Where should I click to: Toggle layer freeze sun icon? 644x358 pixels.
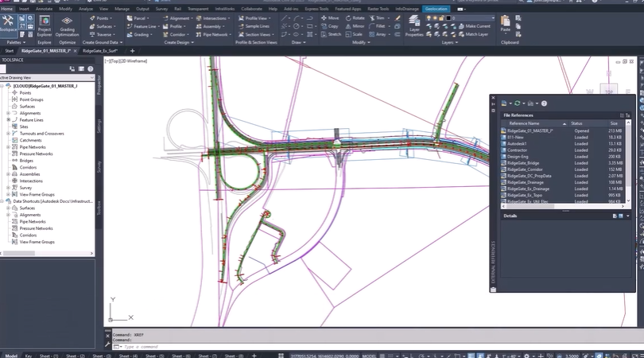pyautogui.click(x=436, y=18)
